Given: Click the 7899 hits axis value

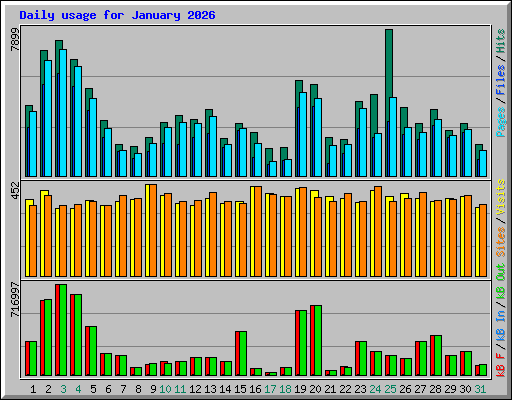Looking at the screenshot, I should [15, 40].
